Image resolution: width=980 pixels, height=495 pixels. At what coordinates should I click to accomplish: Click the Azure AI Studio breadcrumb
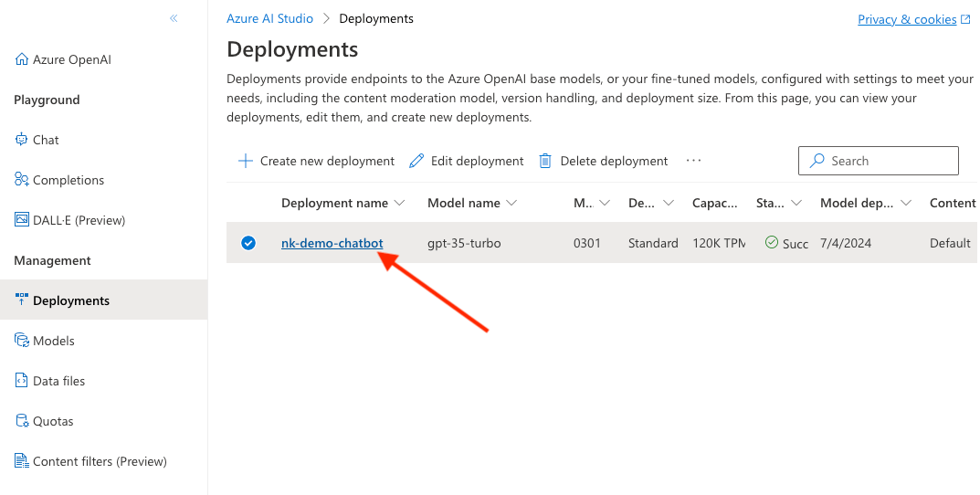(270, 19)
